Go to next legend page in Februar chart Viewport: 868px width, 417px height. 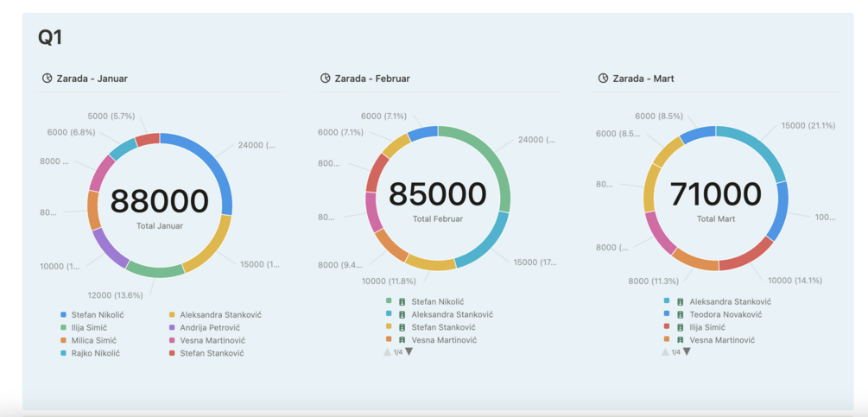pos(409,351)
